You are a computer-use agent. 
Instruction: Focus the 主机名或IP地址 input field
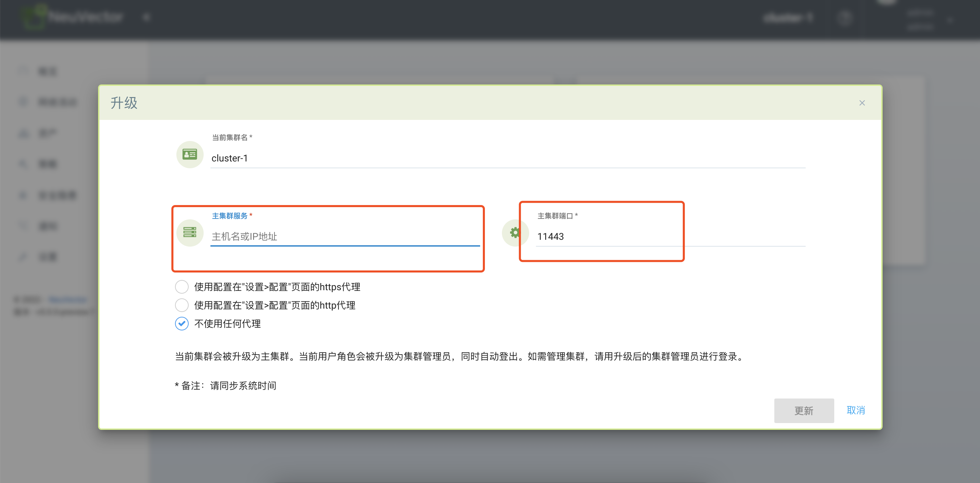coord(344,237)
